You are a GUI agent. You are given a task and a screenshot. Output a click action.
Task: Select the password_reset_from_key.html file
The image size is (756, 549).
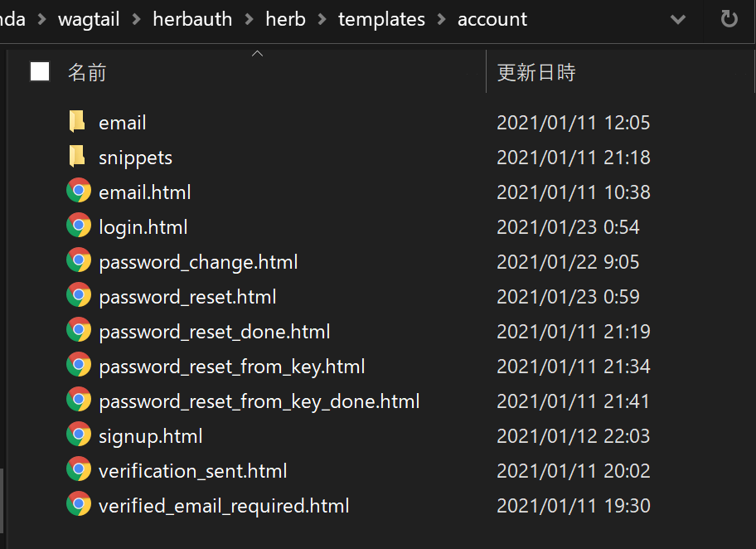231,366
